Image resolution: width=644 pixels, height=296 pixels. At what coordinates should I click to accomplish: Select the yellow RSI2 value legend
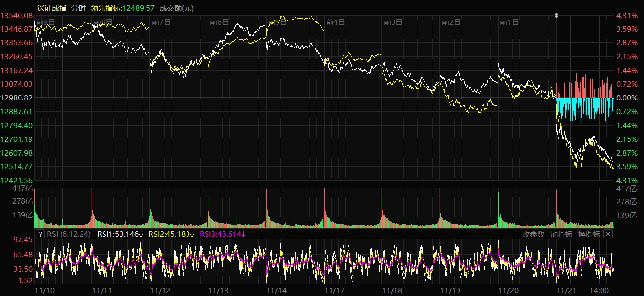171,234
